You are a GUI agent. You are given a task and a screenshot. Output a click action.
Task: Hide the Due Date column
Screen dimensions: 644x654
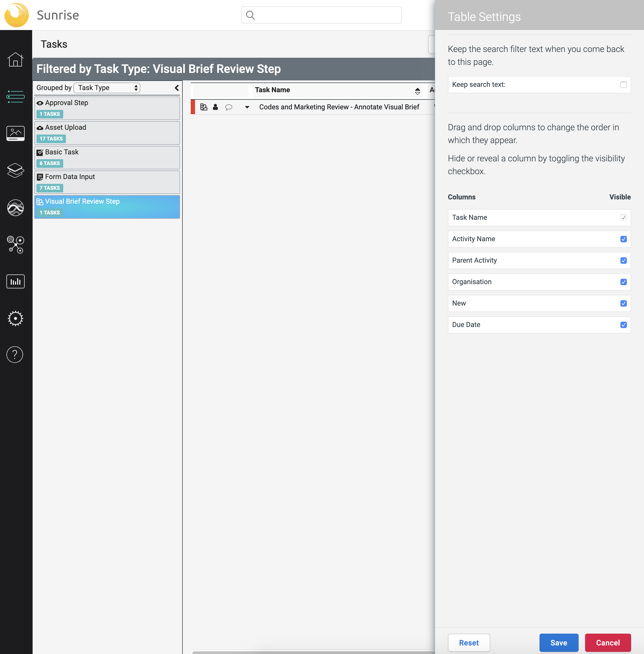coord(623,325)
